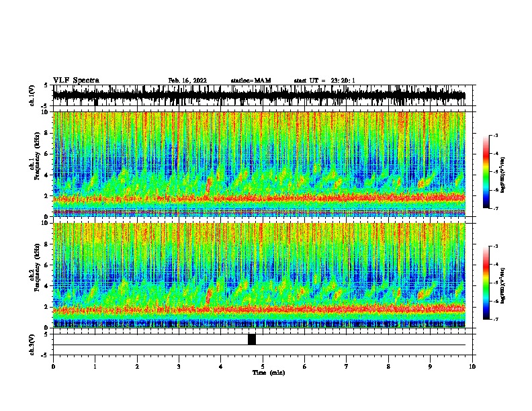The image size is (532, 411).
Task: Click the "VLF Spectra" title text
Action: click(76, 81)
